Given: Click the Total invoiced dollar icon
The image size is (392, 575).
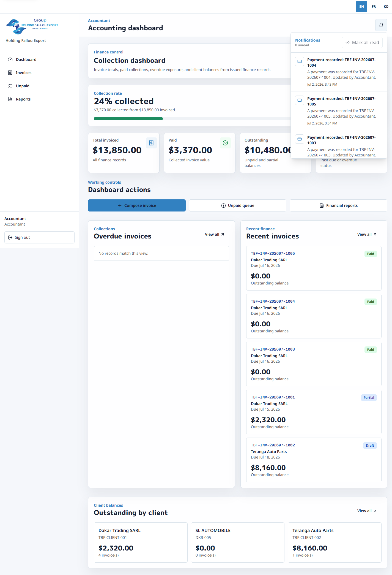Looking at the screenshot, I should point(151,143).
